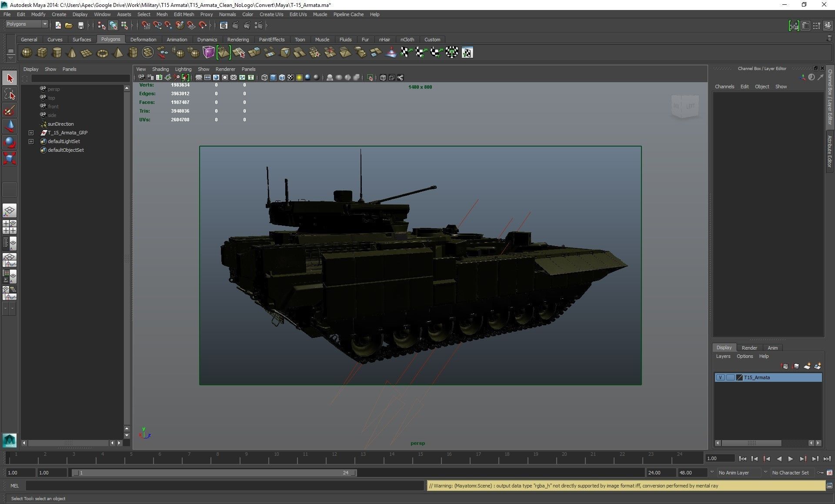Screen dimensions: 835x504
Task: Expand defaultLightSet node
Action: tap(31, 141)
